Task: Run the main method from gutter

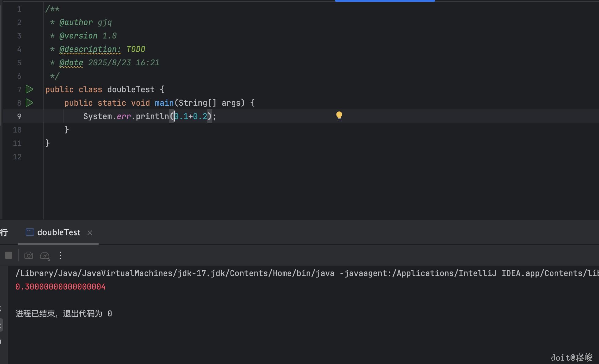Action: click(x=29, y=103)
